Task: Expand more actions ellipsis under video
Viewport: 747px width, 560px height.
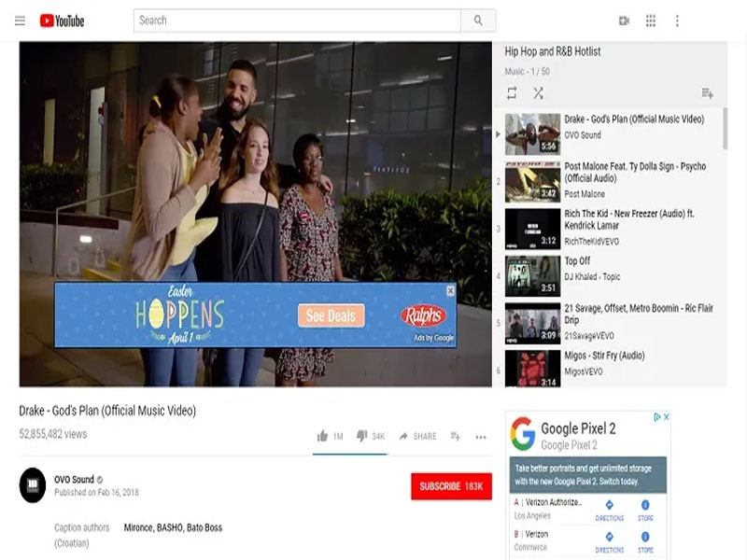Action: (x=481, y=437)
